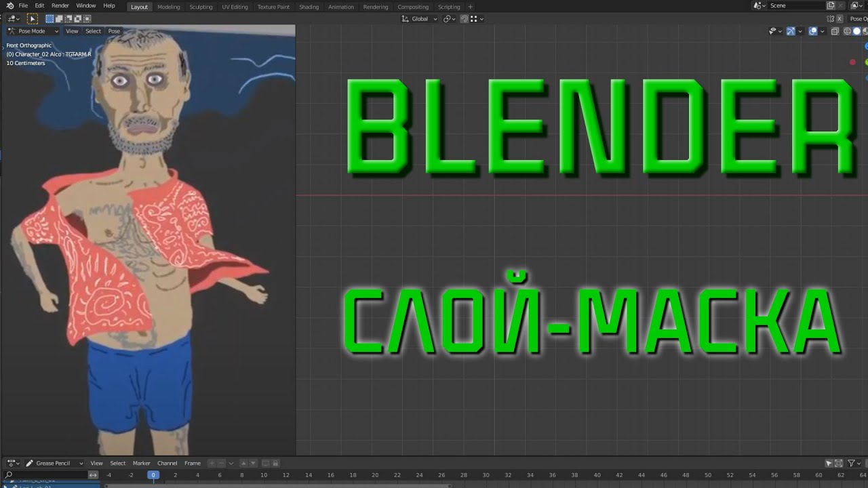This screenshot has height=488, width=868.
Task: Open the dope sheet View menu
Action: click(96, 463)
